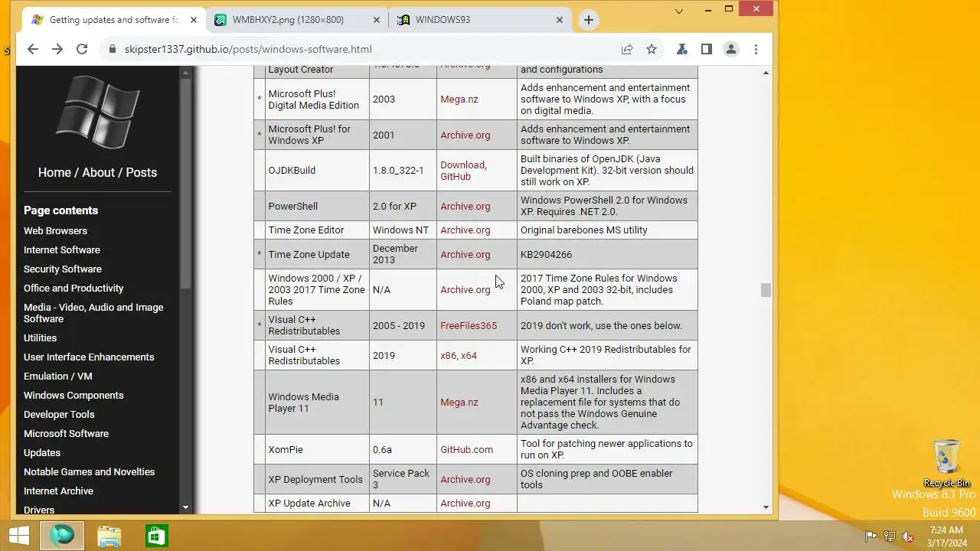Image resolution: width=980 pixels, height=551 pixels.
Task: Open the OJDKBuild GitHub link
Action: pos(456,176)
